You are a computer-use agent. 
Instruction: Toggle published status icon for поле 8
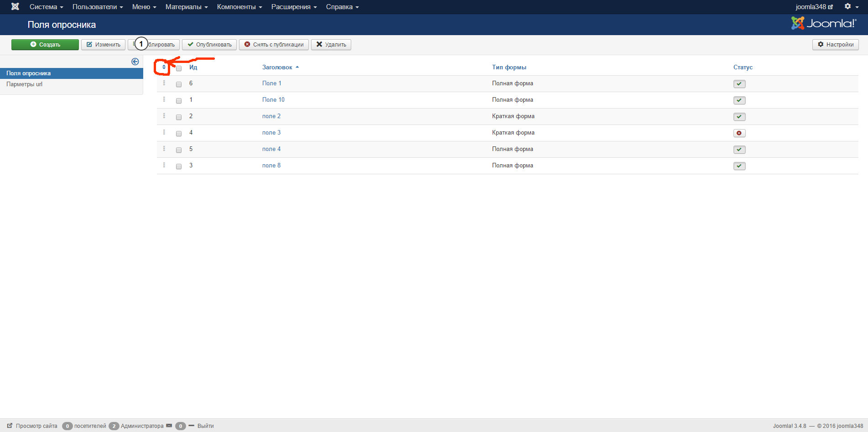[739, 166]
